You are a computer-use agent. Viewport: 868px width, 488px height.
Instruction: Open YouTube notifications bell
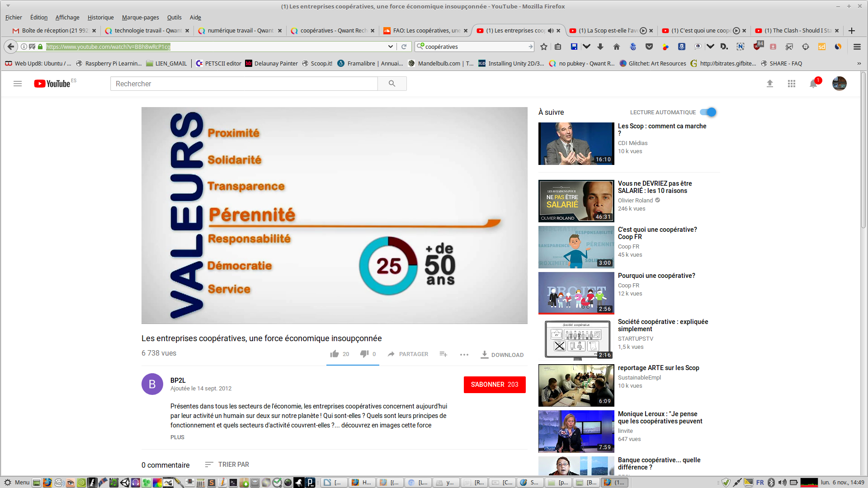point(813,84)
